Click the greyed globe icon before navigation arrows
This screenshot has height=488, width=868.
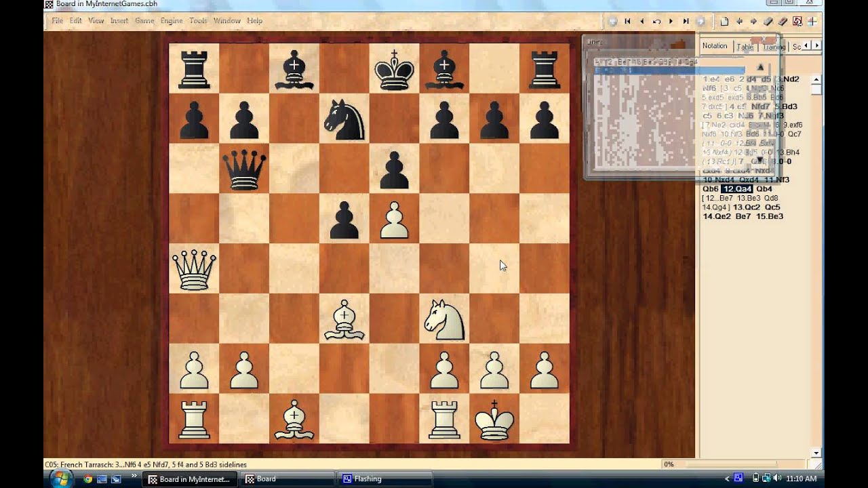[x=613, y=21]
